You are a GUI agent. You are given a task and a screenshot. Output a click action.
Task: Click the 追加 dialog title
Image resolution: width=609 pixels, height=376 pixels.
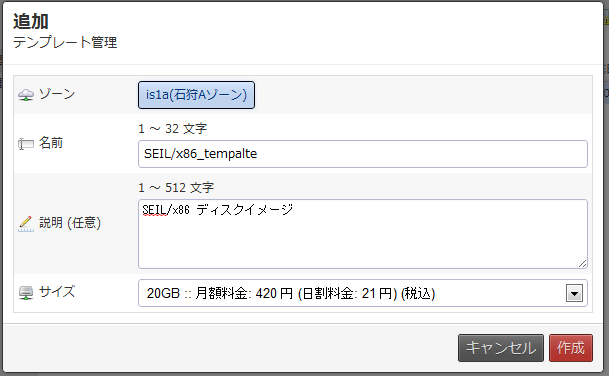(31, 21)
